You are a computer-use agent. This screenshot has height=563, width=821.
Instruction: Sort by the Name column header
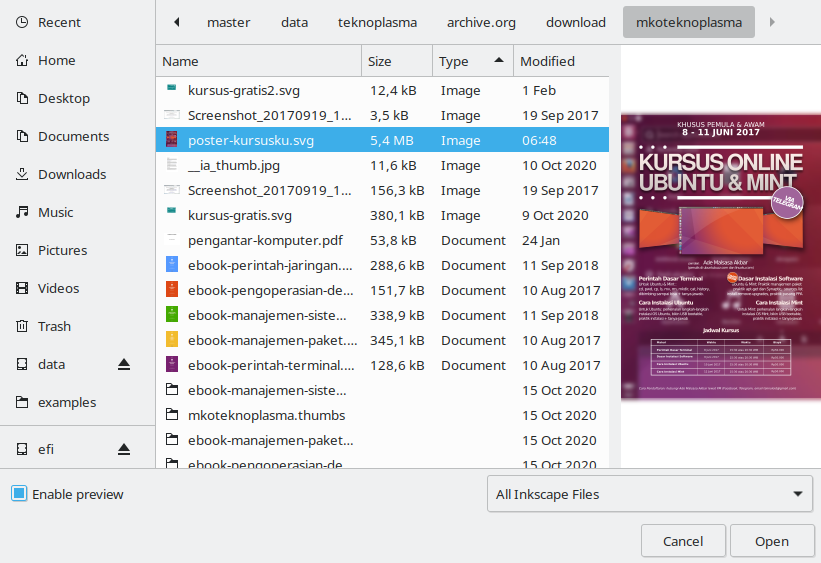click(x=259, y=61)
